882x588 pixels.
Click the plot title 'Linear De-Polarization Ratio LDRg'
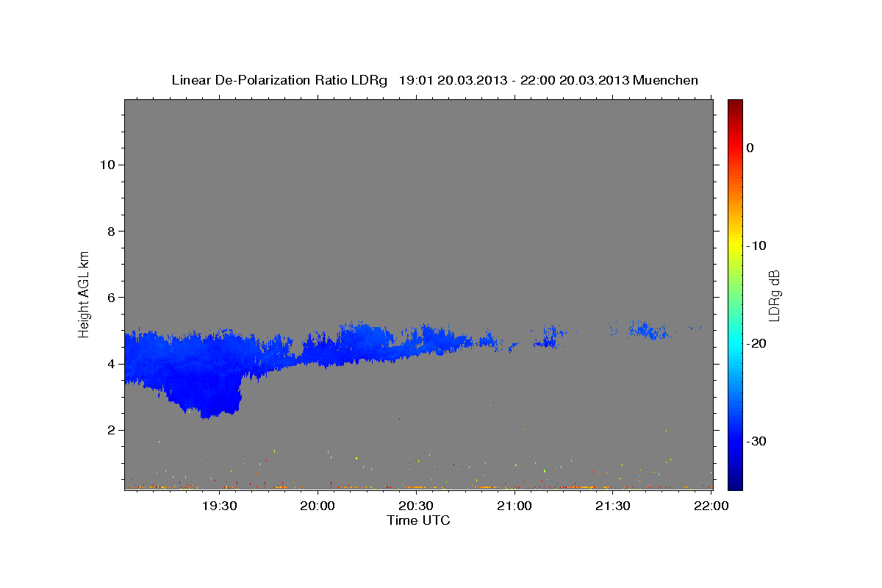point(279,80)
